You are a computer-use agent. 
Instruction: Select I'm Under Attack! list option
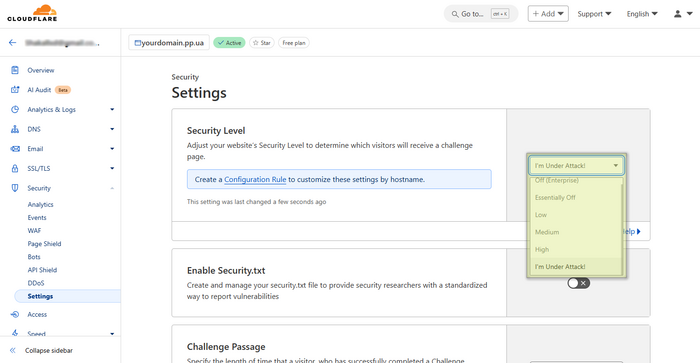[576, 267]
